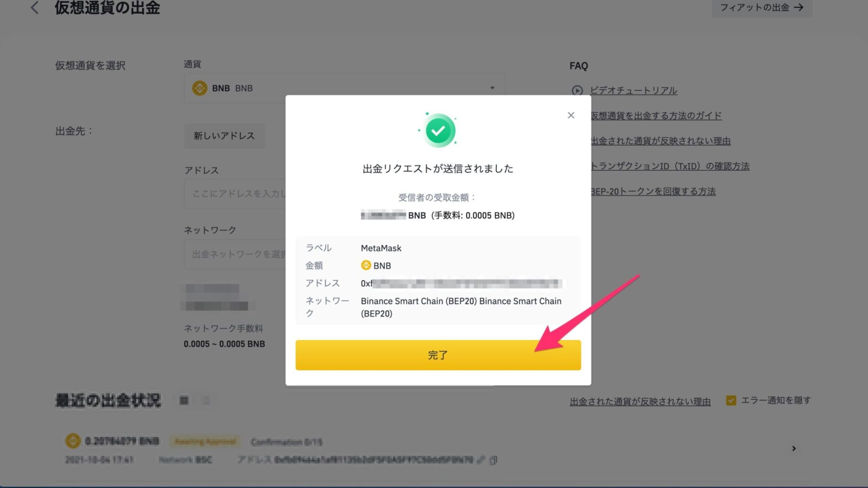Click the Awaiting Approval status badge
This screenshot has height=488, width=868.
point(205,441)
